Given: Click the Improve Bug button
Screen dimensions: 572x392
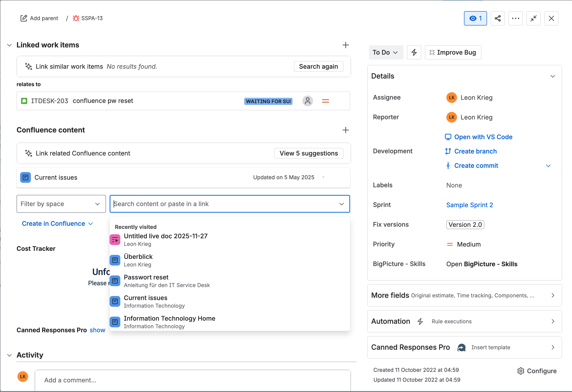Looking at the screenshot, I should point(453,52).
